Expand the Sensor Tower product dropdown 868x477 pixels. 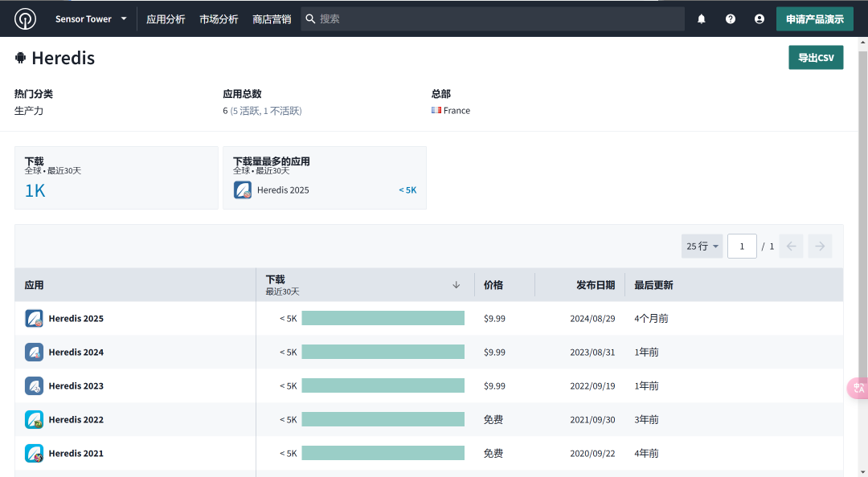click(91, 18)
